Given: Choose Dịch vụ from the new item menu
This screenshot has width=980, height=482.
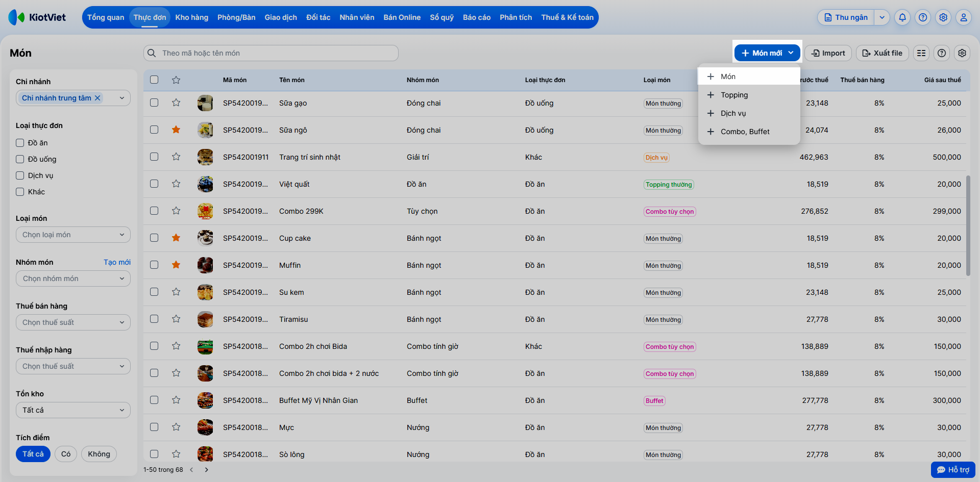Looking at the screenshot, I should point(749,113).
